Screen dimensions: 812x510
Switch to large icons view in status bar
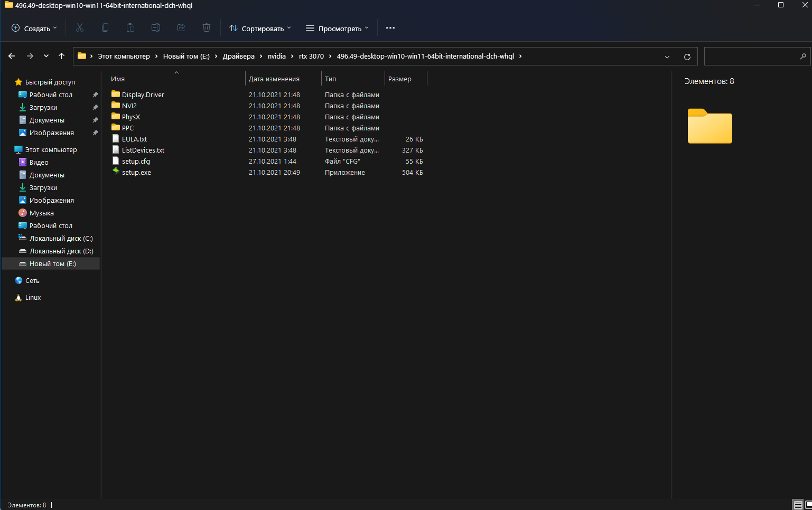click(808, 505)
